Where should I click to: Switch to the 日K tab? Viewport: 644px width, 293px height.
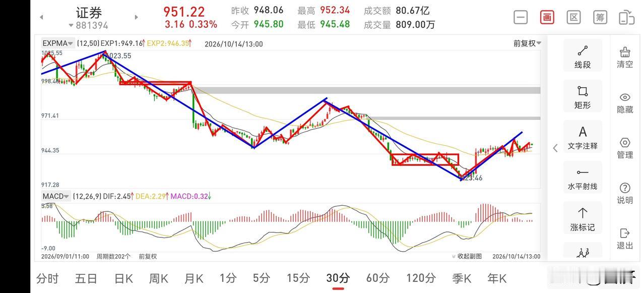123,278
